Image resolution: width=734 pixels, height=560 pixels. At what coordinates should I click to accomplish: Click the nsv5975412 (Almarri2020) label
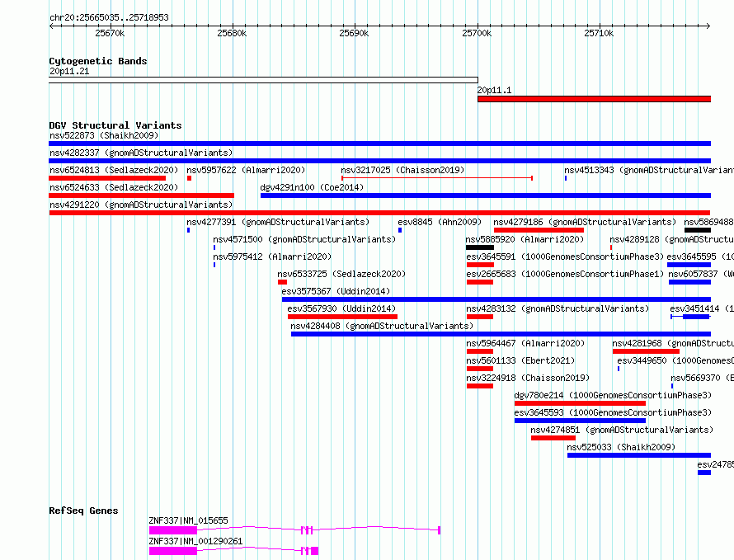(x=272, y=256)
